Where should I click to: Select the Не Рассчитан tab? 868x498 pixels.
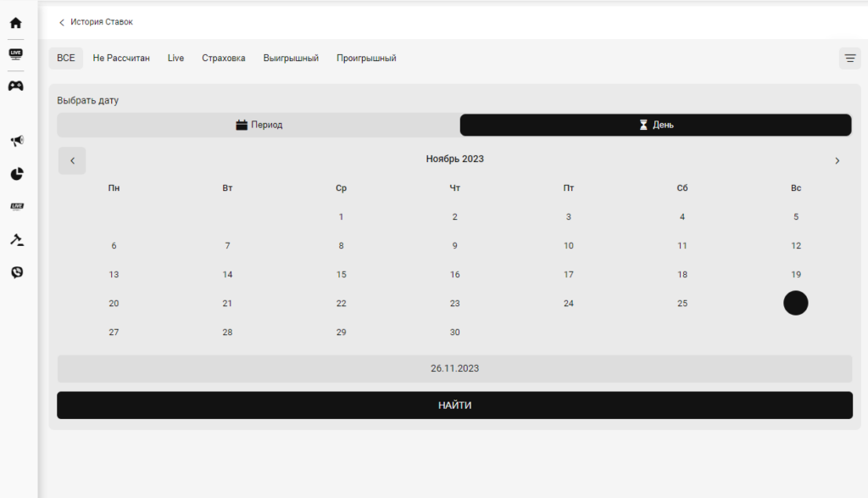click(121, 59)
